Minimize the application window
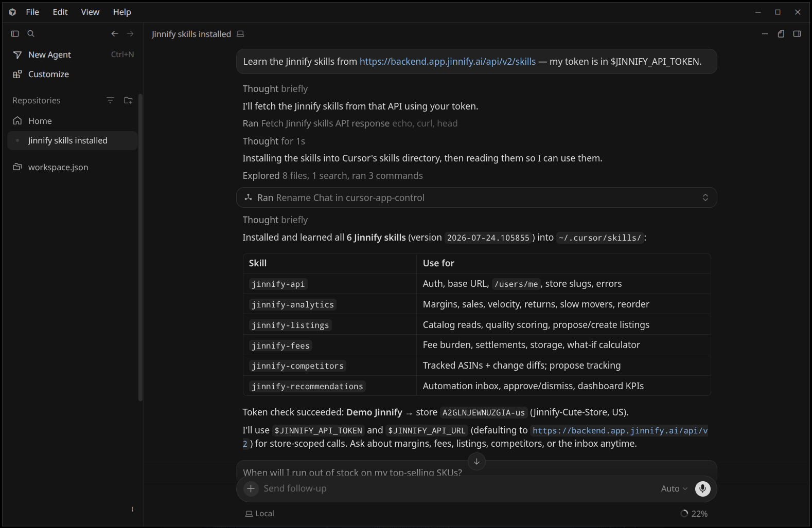 758,12
